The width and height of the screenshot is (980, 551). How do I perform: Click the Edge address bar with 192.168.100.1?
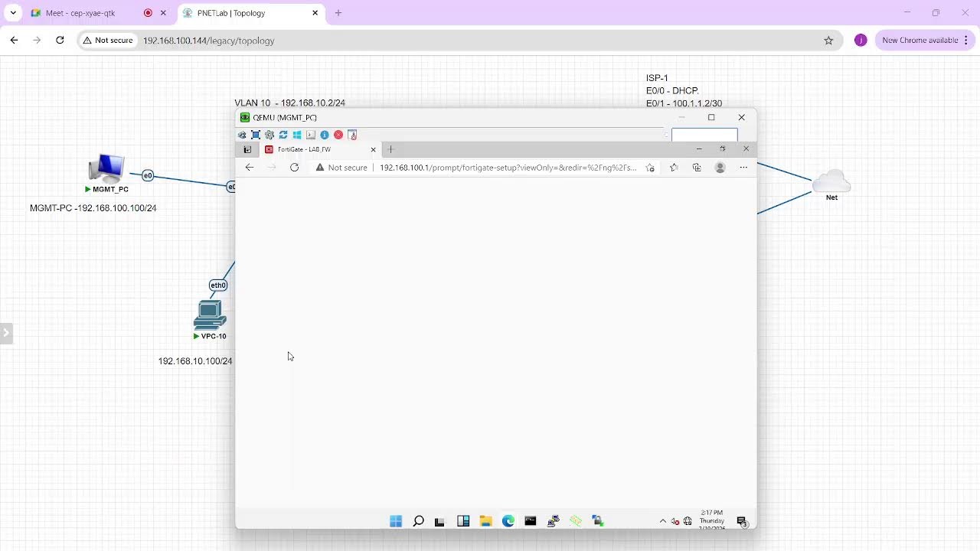coord(486,168)
